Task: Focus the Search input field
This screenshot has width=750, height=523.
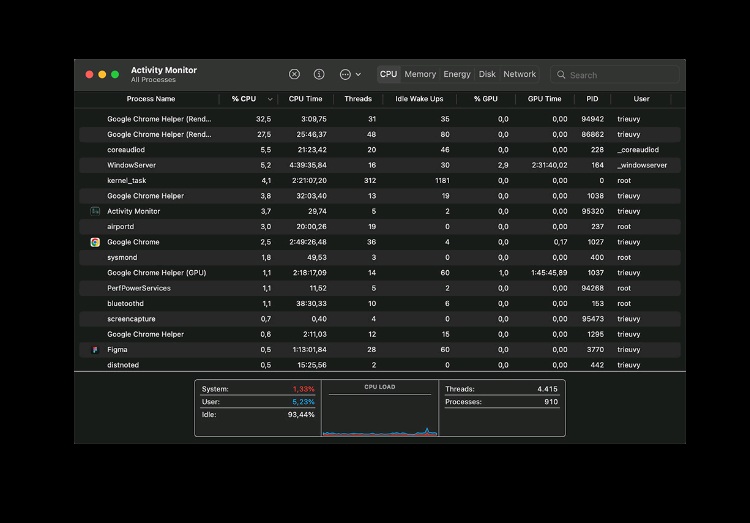Action: click(x=615, y=75)
